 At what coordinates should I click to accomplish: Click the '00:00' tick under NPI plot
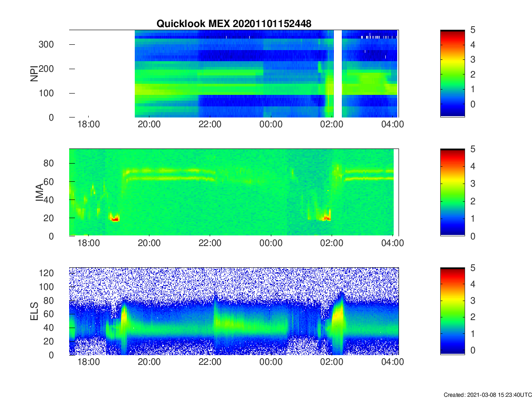tap(271, 125)
